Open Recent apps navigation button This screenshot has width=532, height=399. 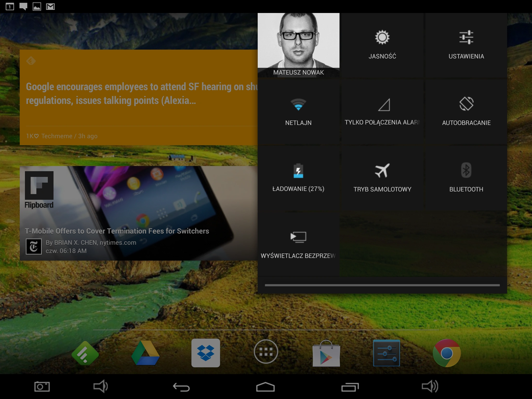[350, 387]
